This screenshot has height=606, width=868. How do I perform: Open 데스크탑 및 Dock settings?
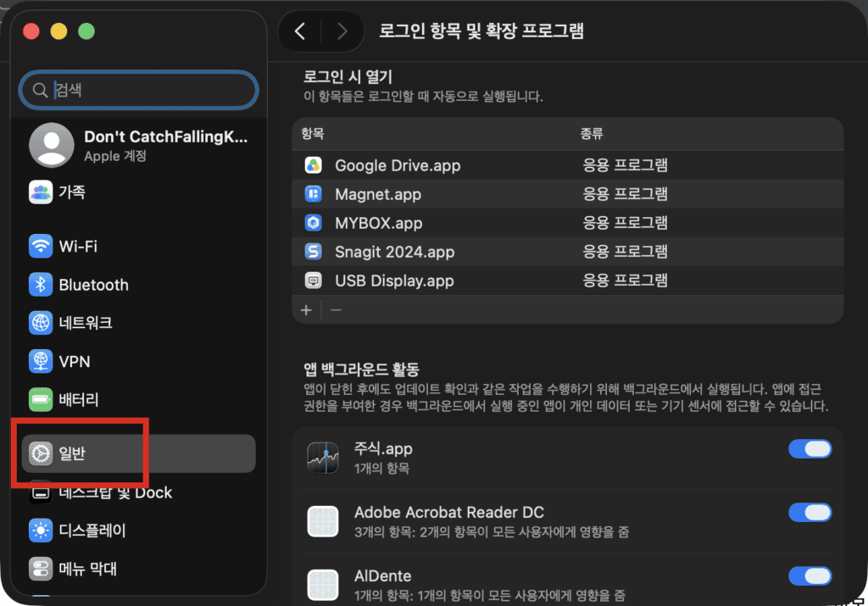coord(138,492)
